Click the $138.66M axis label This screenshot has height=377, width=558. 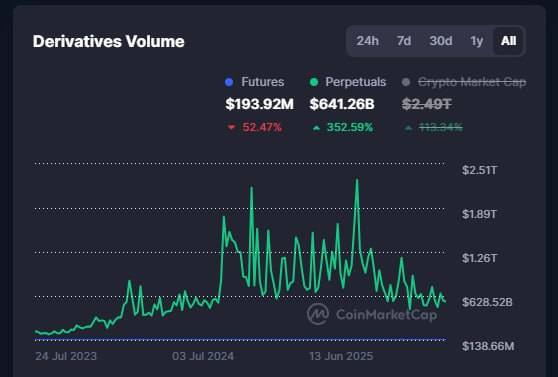coord(488,346)
